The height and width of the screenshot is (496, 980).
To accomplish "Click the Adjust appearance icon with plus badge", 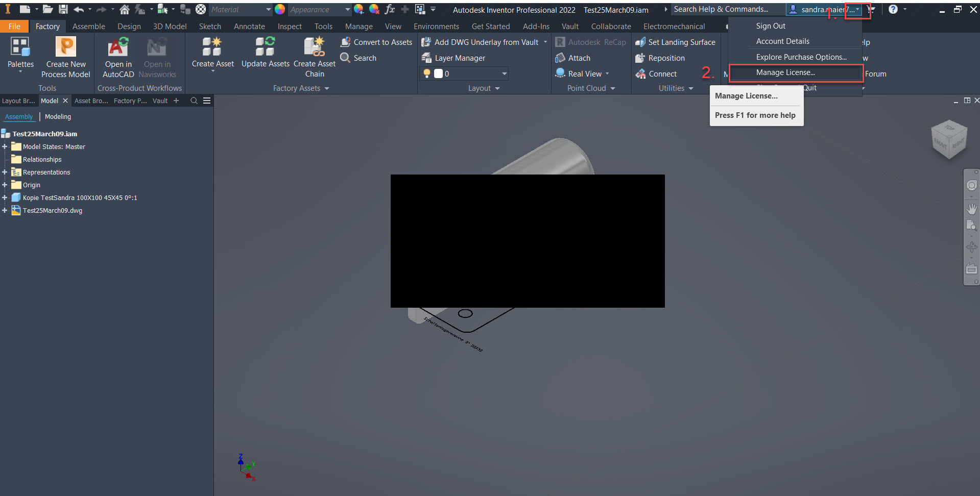I will click(359, 9).
